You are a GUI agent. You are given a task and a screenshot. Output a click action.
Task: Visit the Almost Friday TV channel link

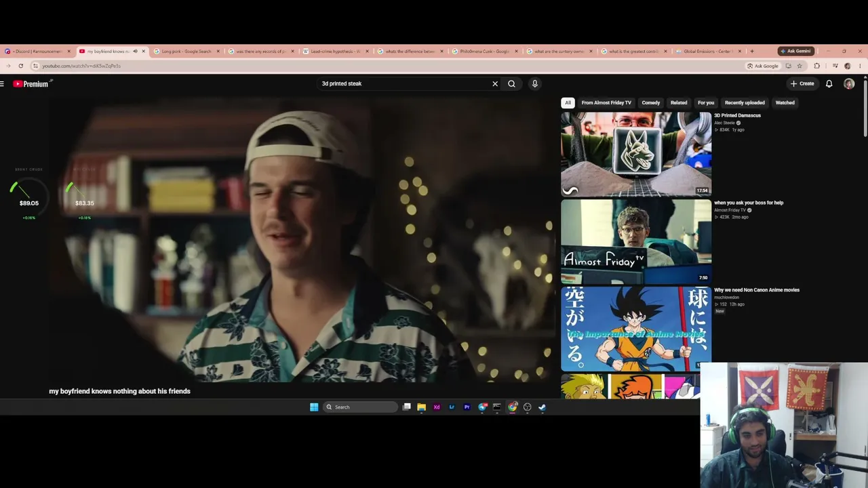point(730,210)
